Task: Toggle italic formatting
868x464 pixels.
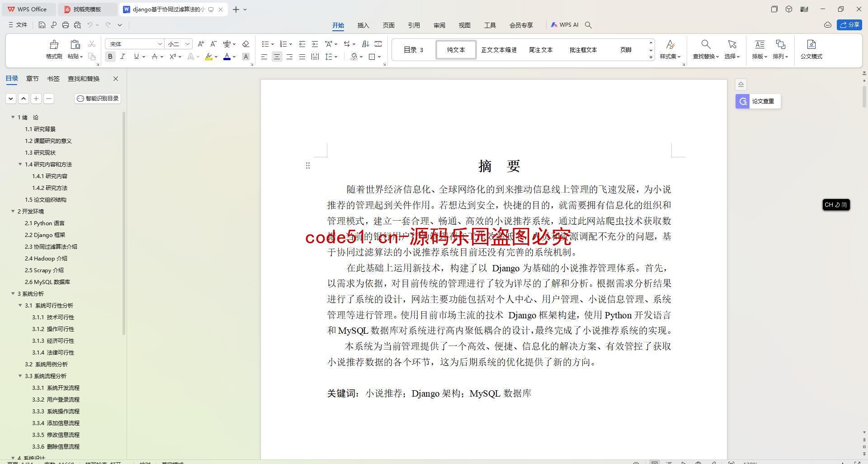Action: (x=123, y=57)
